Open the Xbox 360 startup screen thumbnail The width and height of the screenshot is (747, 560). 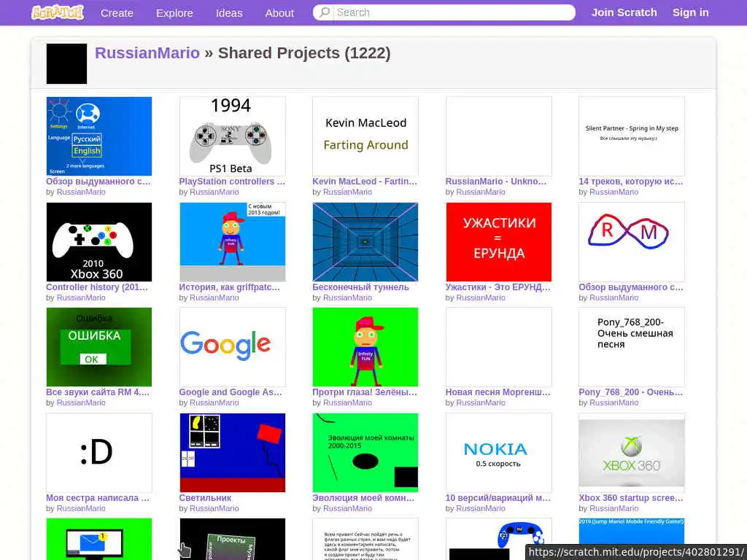tap(632, 453)
